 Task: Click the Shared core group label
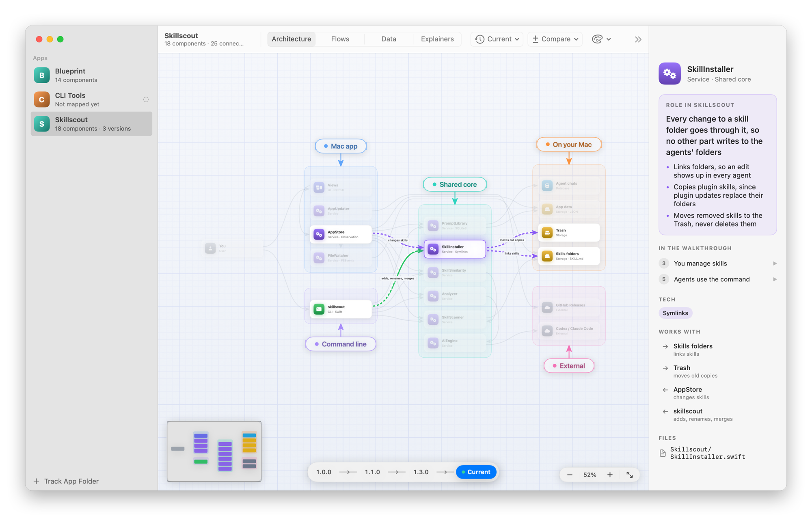coord(455,184)
